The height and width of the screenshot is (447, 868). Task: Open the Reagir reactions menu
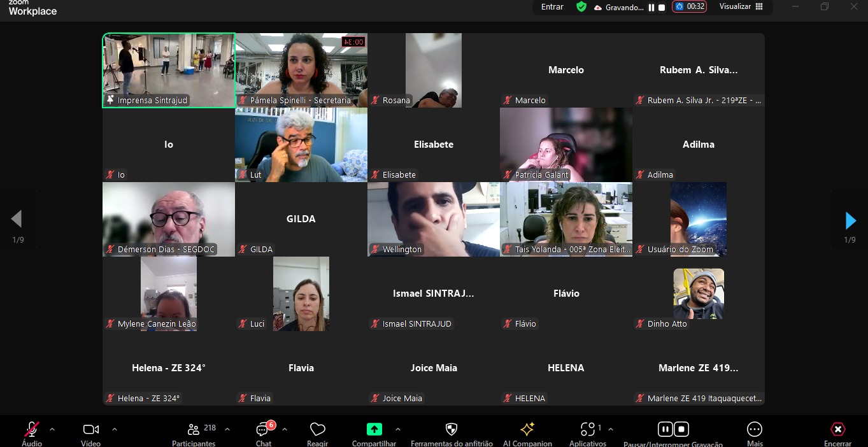click(x=317, y=430)
